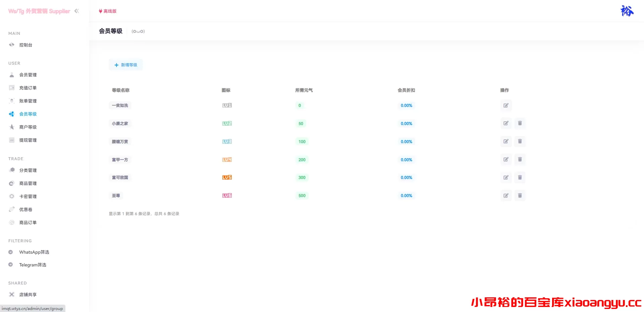Open 控制台 dashboard in sidebar
Image resolution: width=644 pixels, height=312 pixels.
[25, 45]
